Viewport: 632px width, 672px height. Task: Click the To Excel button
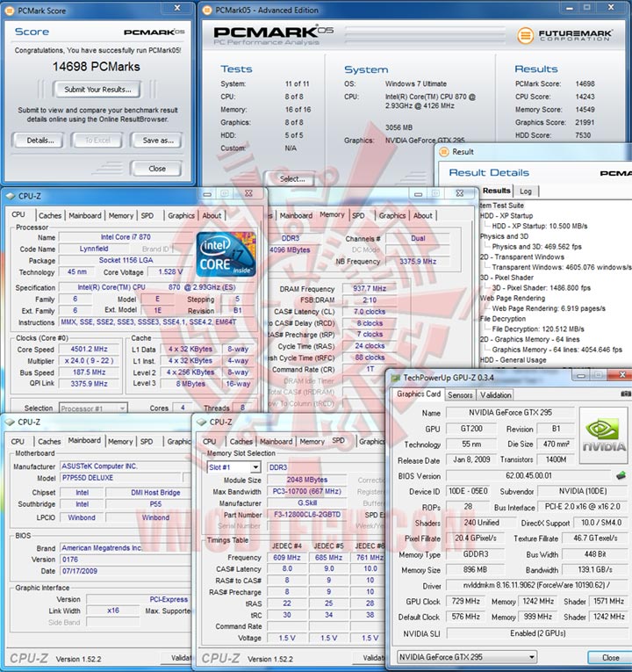97,141
